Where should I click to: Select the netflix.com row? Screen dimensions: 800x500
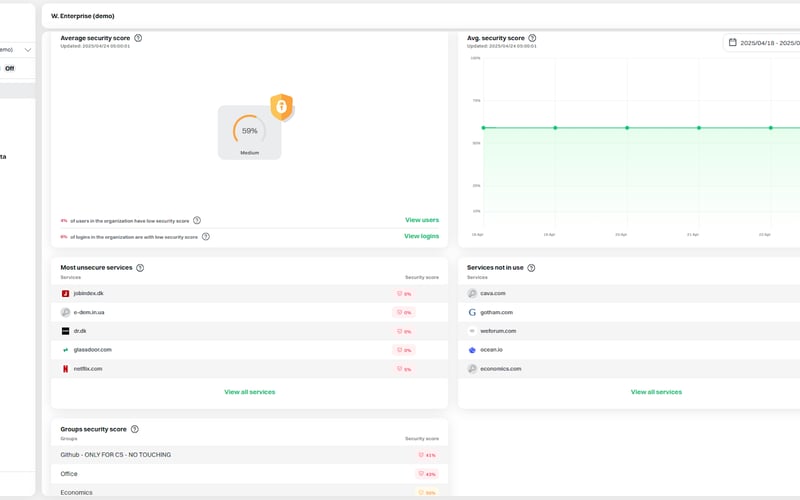click(249, 369)
